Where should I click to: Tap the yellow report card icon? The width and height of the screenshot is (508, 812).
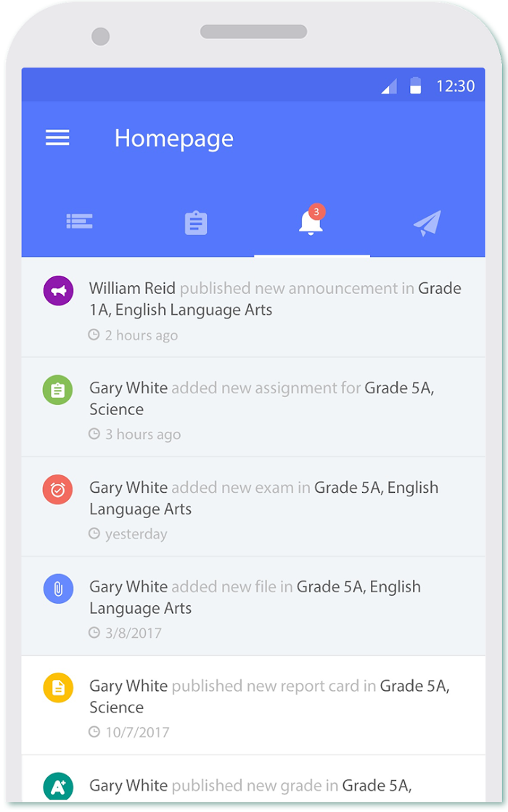58,688
